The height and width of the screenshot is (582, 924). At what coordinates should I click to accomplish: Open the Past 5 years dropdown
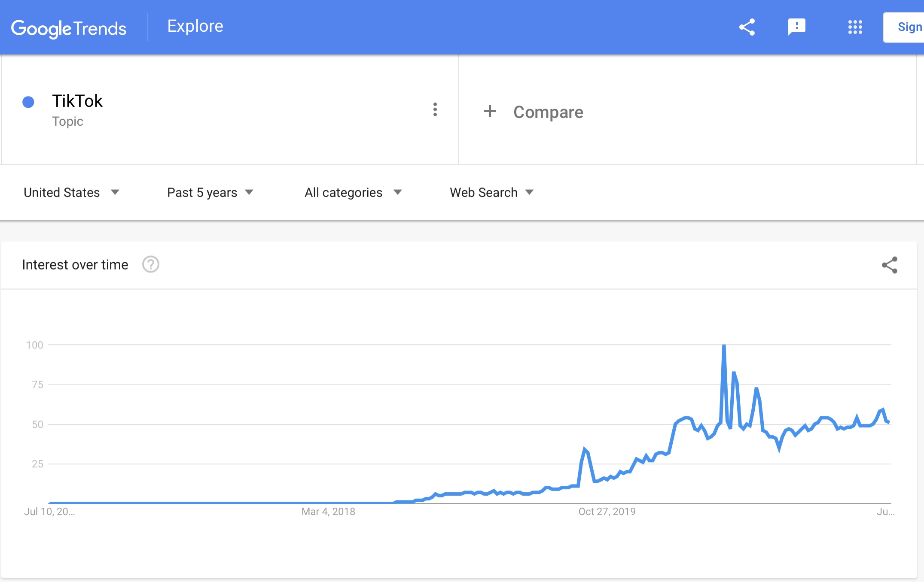tap(210, 192)
